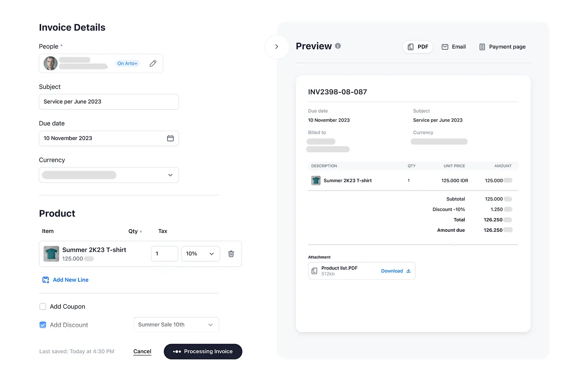Viewport: 588px width, 370px height.
Task: Delete the Summer 2K23 T-shirt line
Action: pyautogui.click(x=231, y=254)
